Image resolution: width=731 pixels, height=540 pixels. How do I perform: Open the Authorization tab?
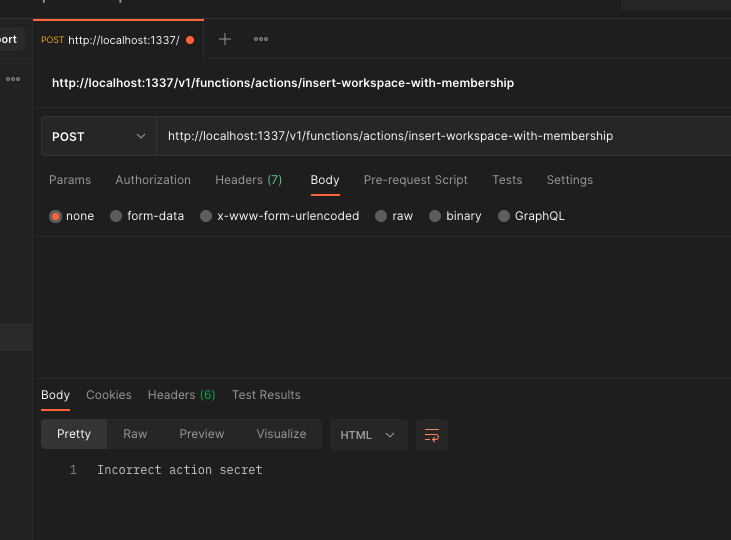pos(153,180)
